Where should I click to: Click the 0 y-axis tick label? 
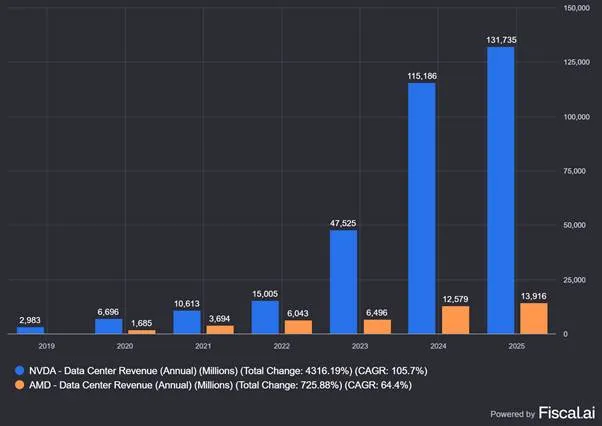click(x=566, y=334)
